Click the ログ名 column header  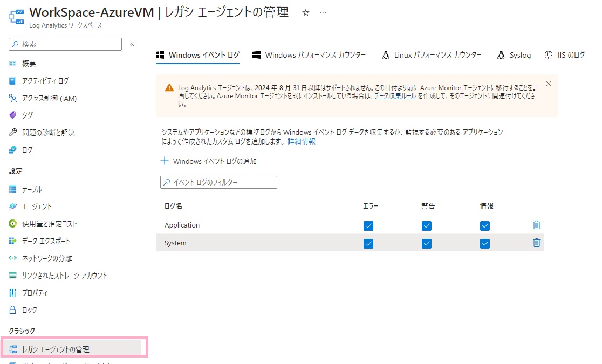click(x=173, y=206)
